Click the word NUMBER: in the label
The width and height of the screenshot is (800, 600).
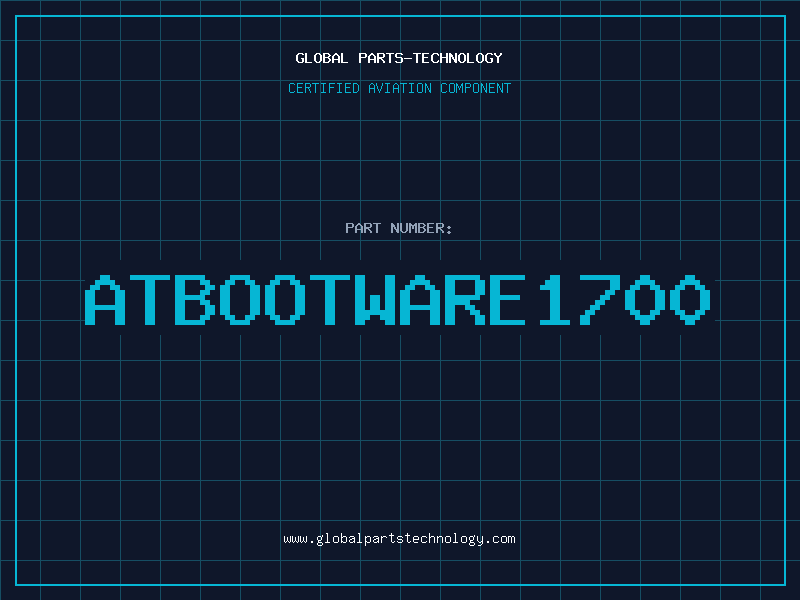click(422, 228)
